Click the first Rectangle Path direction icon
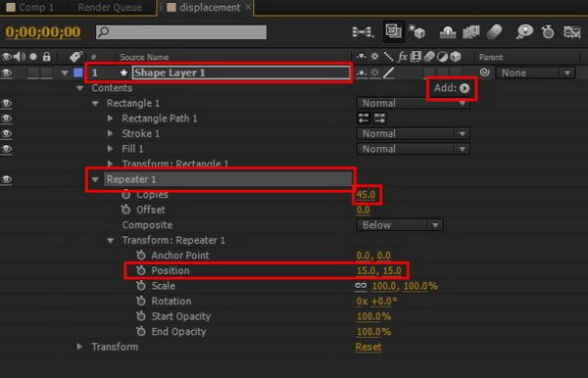588x378 pixels. pos(363,118)
